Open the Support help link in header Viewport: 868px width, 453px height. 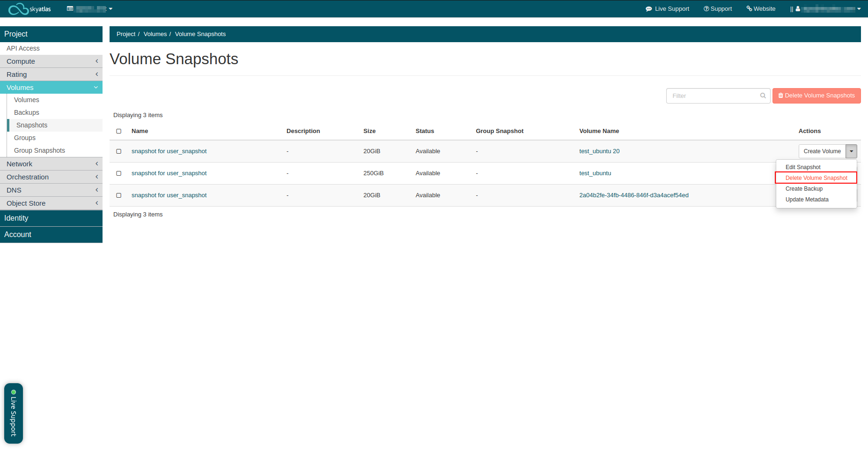pos(717,9)
